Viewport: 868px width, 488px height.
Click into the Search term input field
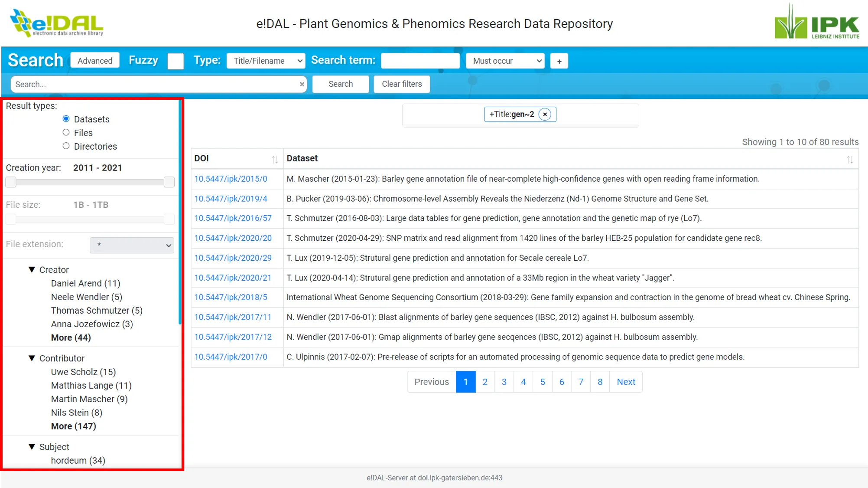click(x=420, y=61)
